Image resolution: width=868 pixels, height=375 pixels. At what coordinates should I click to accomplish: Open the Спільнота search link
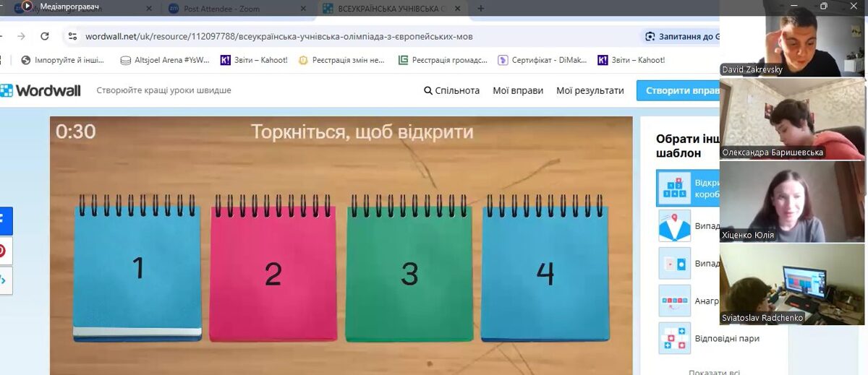[x=452, y=90]
